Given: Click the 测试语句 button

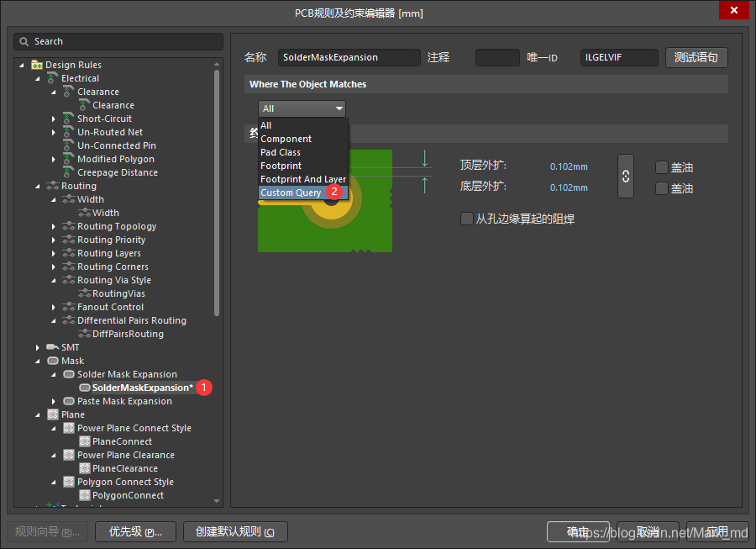Looking at the screenshot, I should (696, 57).
